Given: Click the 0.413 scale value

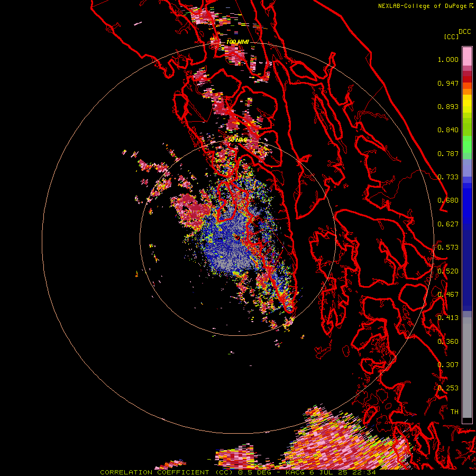Looking at the screenshot, I should 448,318.
